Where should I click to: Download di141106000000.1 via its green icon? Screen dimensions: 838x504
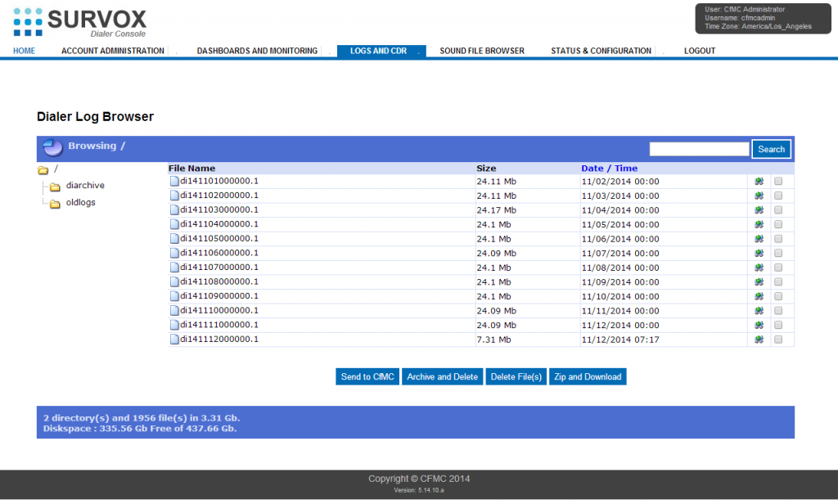pos(759,253)
